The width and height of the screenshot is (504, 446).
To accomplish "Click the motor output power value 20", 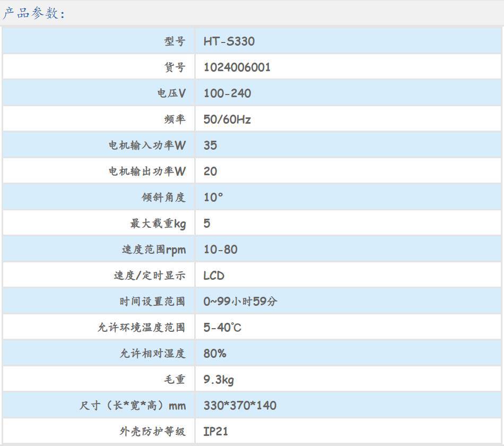I will click(210, 171).
